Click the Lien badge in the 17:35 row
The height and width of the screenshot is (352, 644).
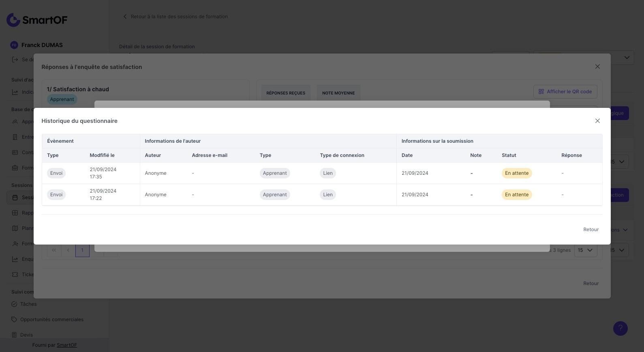pyautogui.click(x=328, y=173)
